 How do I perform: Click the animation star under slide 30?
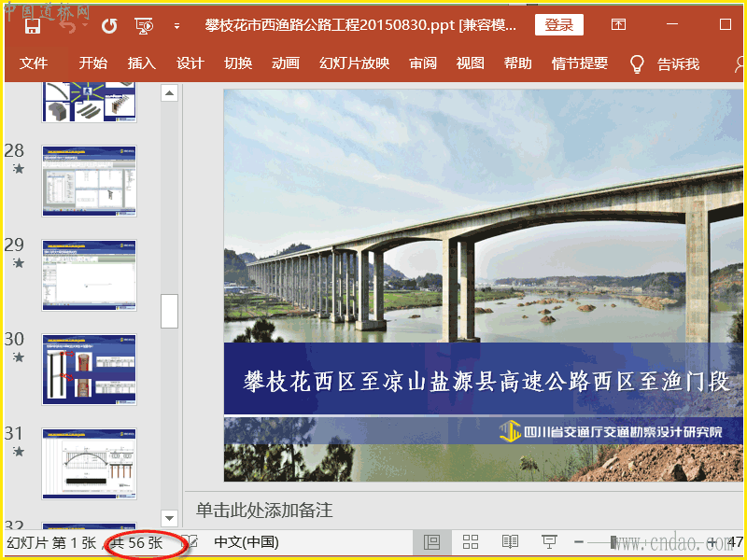coord(19,357)
